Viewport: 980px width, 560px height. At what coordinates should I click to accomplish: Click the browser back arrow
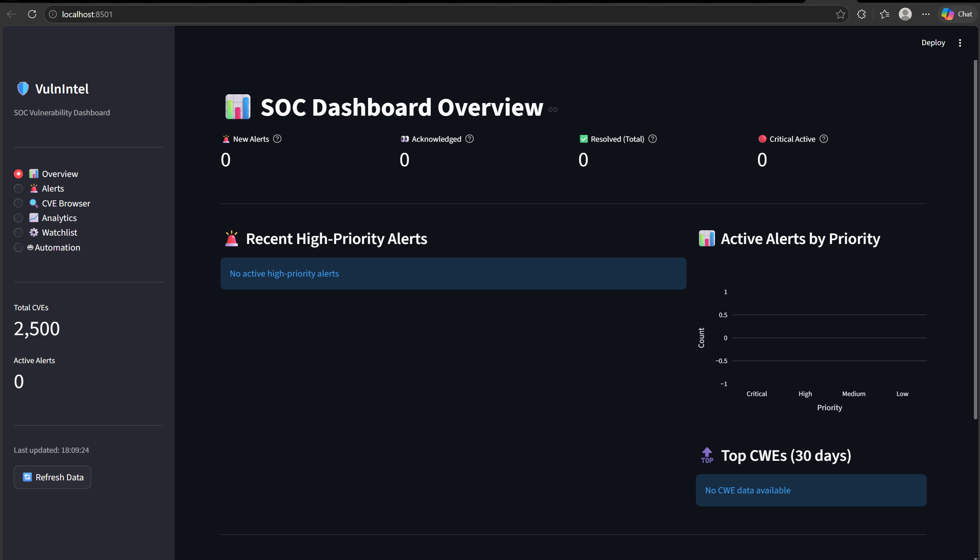(11, 14)
